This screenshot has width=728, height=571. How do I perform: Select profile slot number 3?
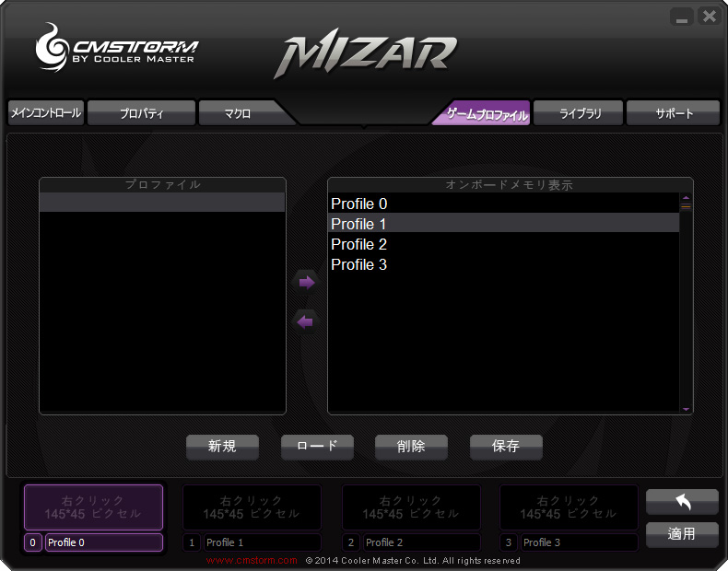(x=509, y=542)
